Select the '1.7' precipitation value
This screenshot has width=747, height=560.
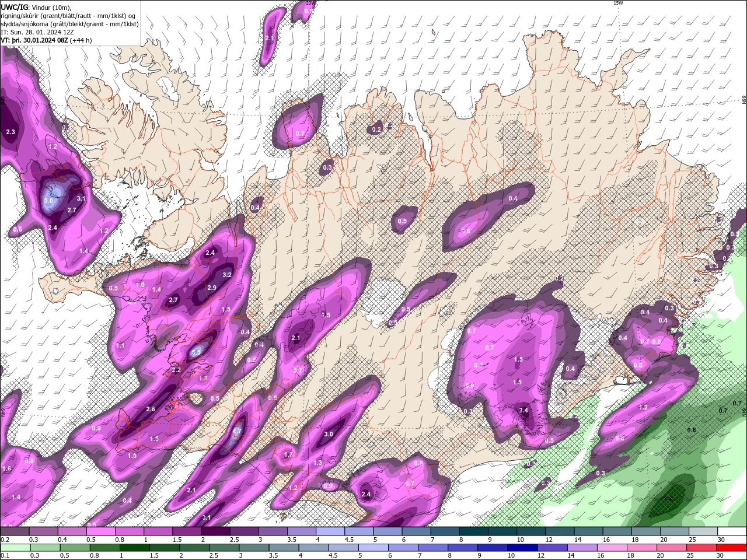pyautogui.click(x=288, y=455)
